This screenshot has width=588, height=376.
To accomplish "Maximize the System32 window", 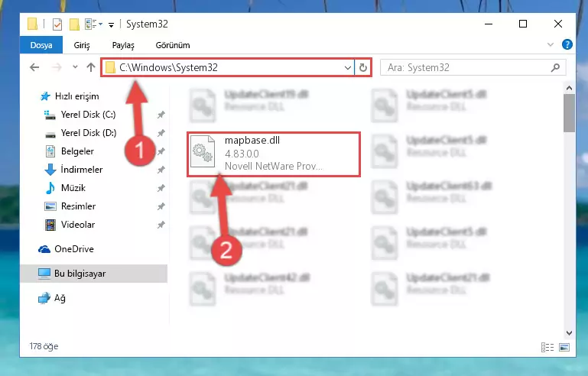I will point(523,24).
